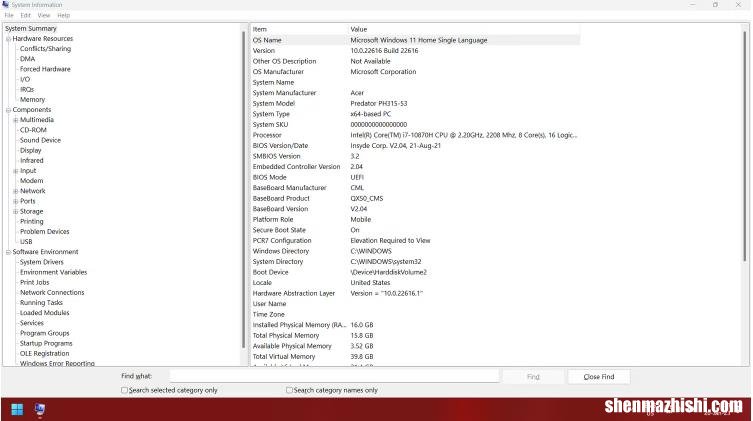The width and height of the screenshot is (753, 421).
Task: Expand the Network node
Action: pos(16,191)
